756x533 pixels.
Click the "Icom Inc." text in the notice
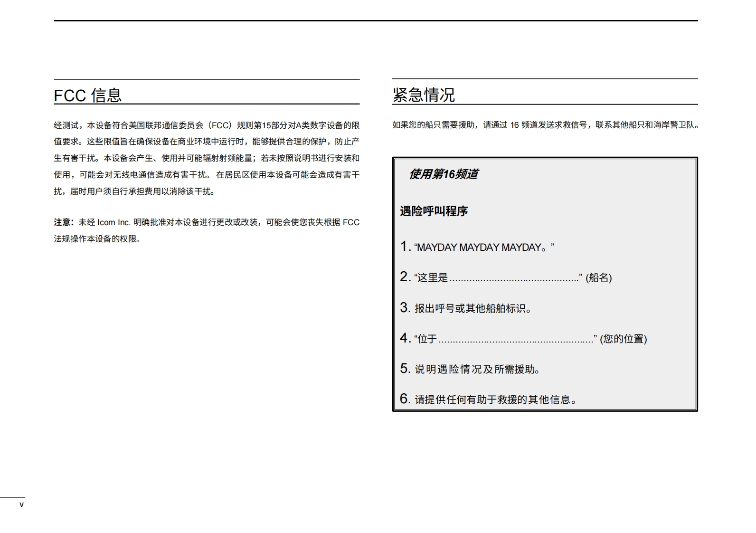(x=113, y=222)
